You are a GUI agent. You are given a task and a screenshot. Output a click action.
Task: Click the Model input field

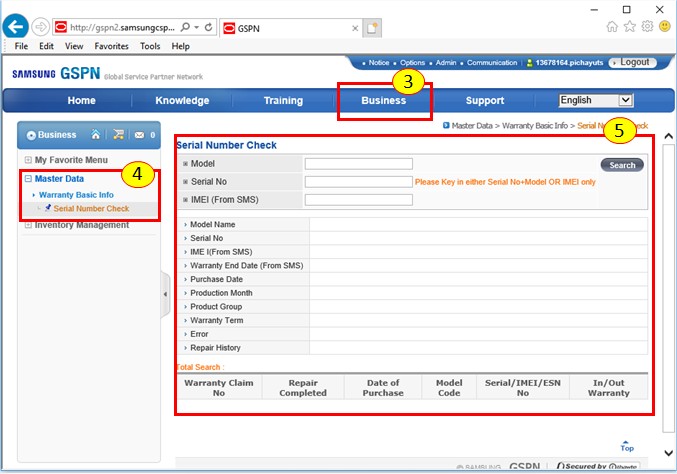tap(358, 164)
